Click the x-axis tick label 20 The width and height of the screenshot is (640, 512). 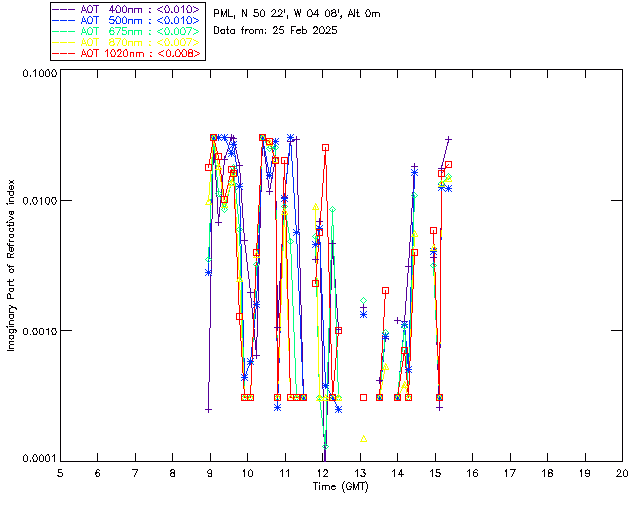622,473
